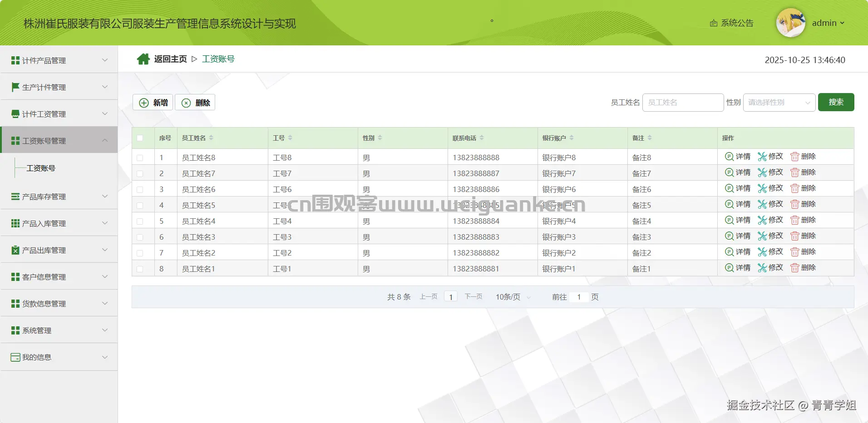Click the list icon beside 产品库存管理
Image resolution: width=868 pixels, height=423 pixels.
[x=15, y=197]
